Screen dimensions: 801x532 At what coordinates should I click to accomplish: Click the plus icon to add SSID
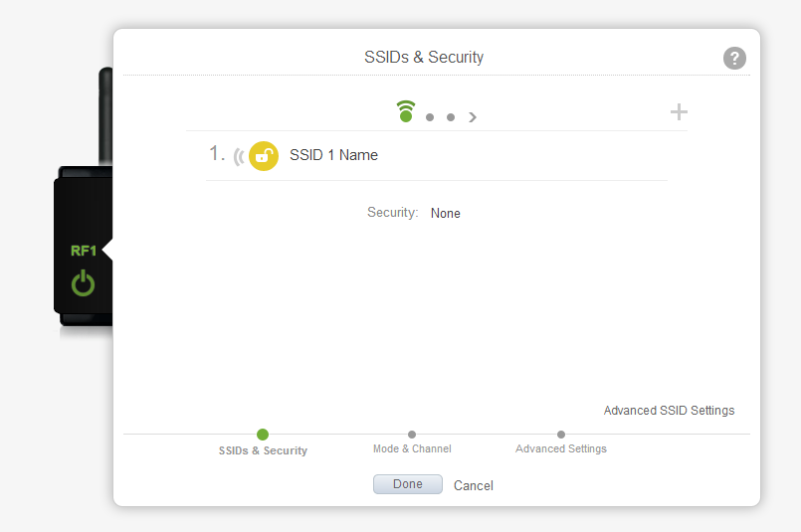pyautogui.click(x=679, y=111)
